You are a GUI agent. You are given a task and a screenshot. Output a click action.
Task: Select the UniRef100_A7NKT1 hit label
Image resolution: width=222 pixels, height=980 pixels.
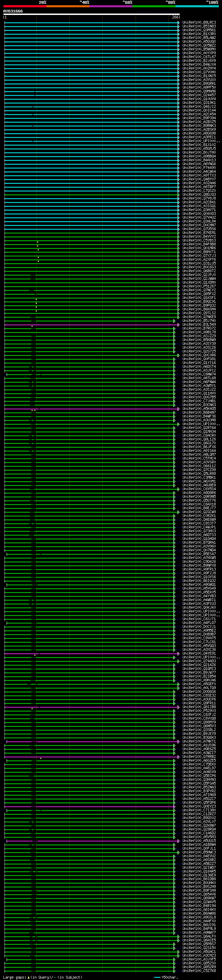coord(199,741)
